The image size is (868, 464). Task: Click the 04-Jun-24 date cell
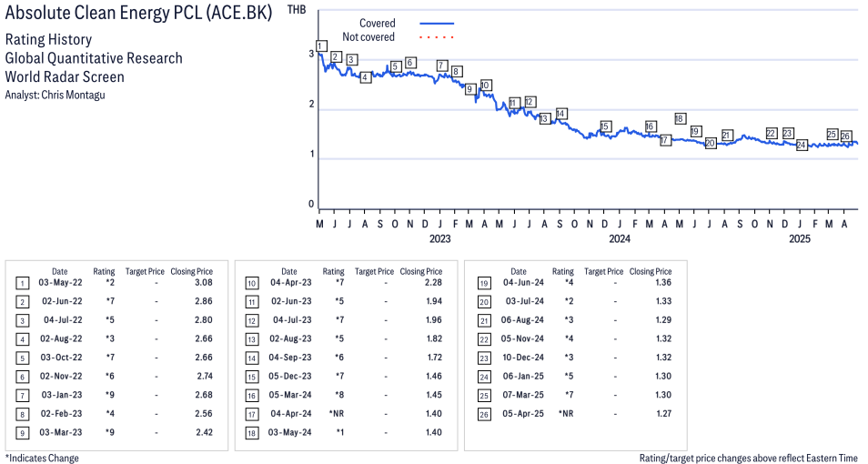[524, 282]
